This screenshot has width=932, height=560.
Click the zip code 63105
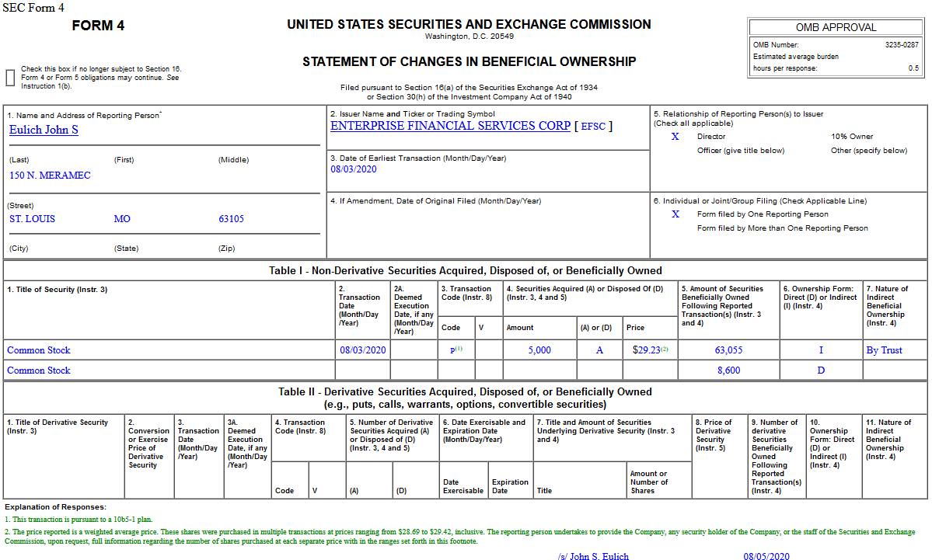231,218
